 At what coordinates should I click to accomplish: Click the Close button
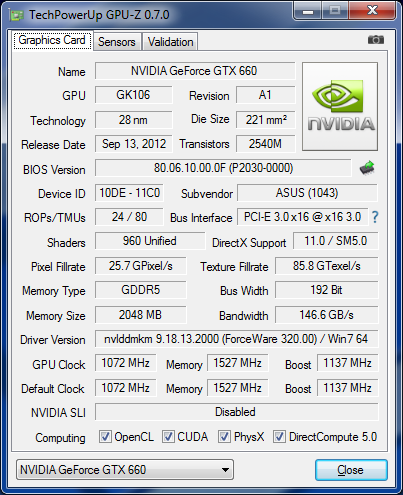click(351, 470)
